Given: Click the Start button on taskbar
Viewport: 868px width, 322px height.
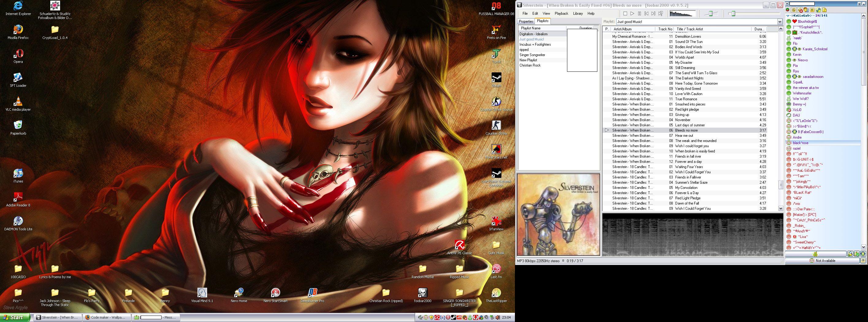Looking at the screenshot, I should click(15, 317).
